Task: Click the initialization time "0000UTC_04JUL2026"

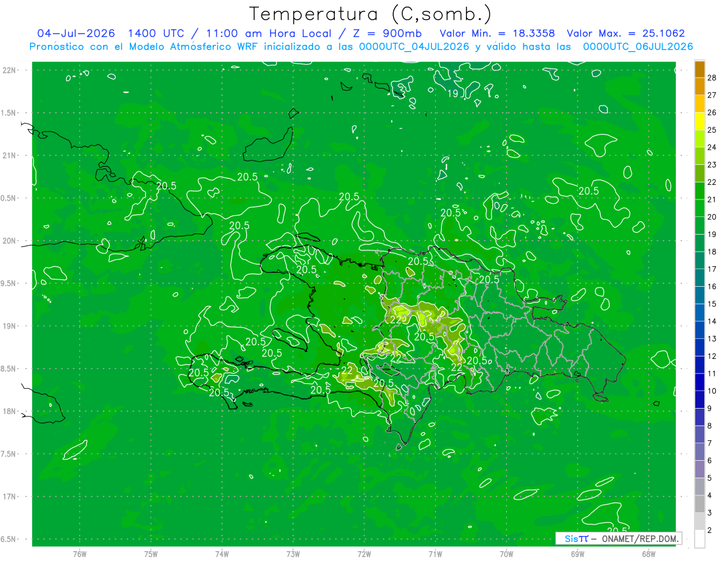Action: (414, 47)
